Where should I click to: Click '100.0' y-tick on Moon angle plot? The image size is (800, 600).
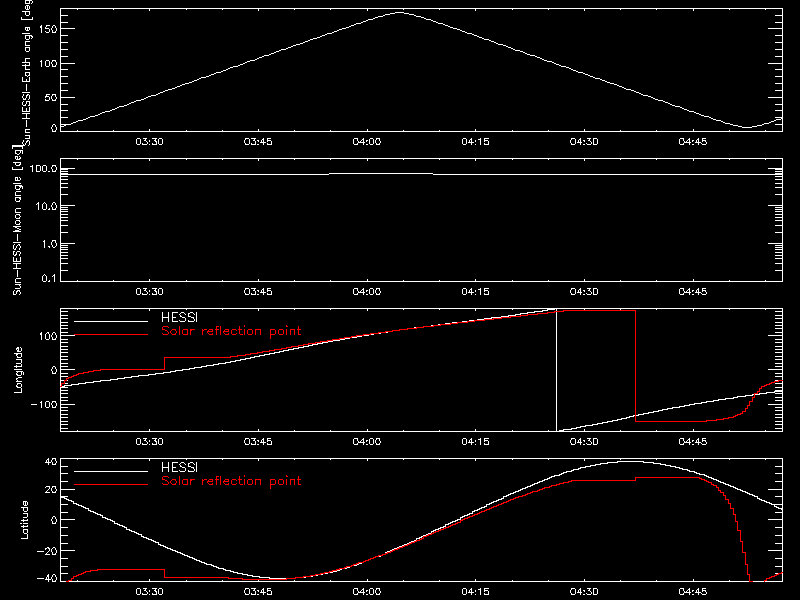click(43, 169)
